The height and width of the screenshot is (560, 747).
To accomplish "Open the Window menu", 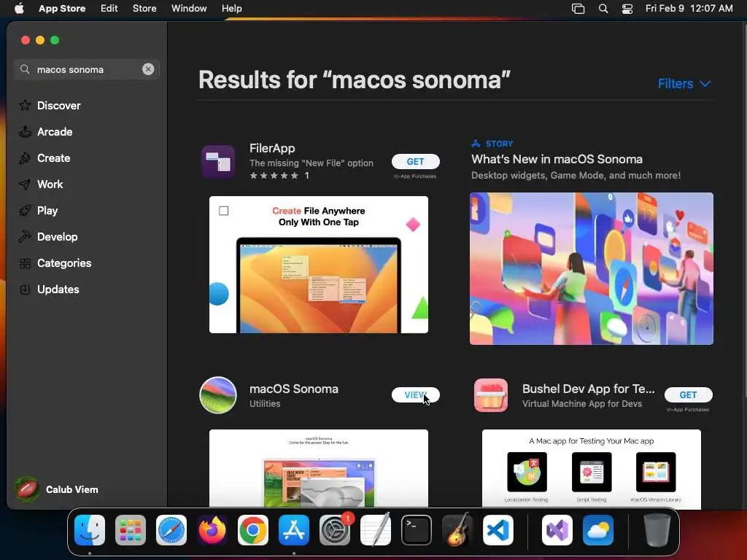I will click(x=189, y=8).
